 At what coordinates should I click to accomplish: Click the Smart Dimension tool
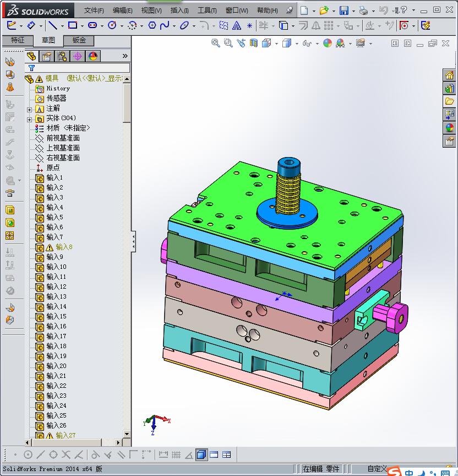click(x=31, y=25)
